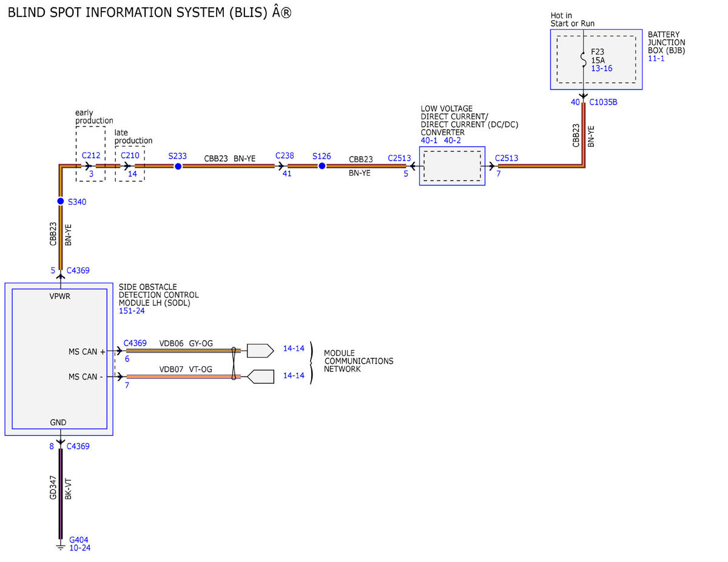Click the S233 splice dot

(x=178, y=166)
